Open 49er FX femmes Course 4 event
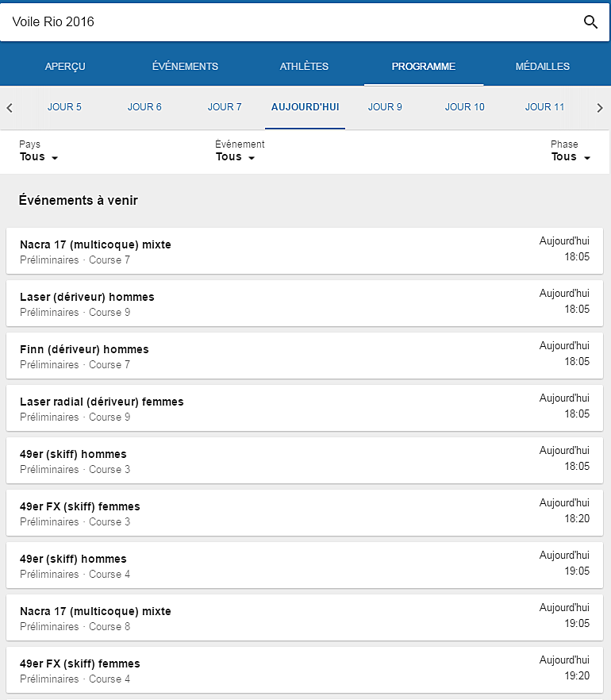This screenshot has height=700, width=611. (x=305, y=670)
